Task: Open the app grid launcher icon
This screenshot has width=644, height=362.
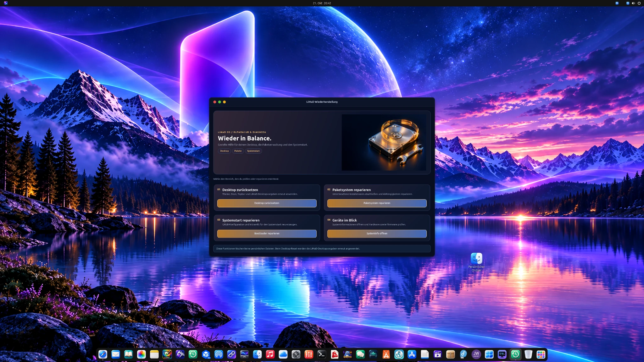Action: click(x=541, y=354)
